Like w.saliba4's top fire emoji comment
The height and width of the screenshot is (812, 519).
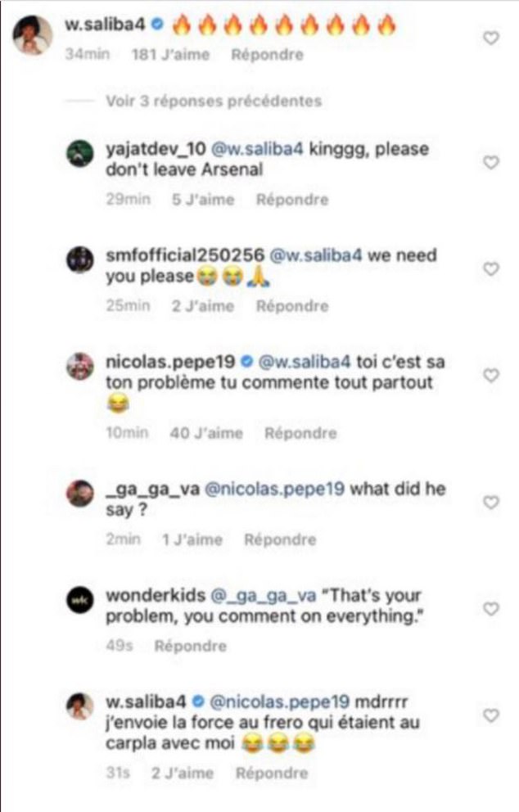pyautogui.click(x=490, y=38)
